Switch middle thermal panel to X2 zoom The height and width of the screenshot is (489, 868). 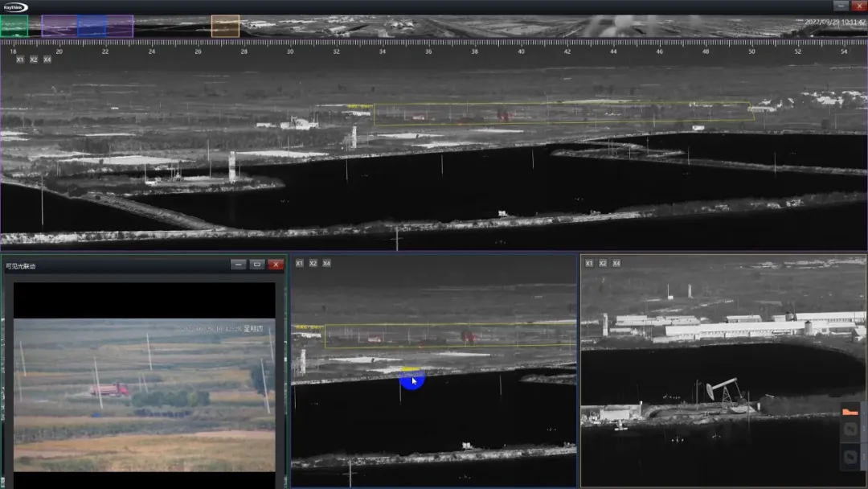point(313,263)
